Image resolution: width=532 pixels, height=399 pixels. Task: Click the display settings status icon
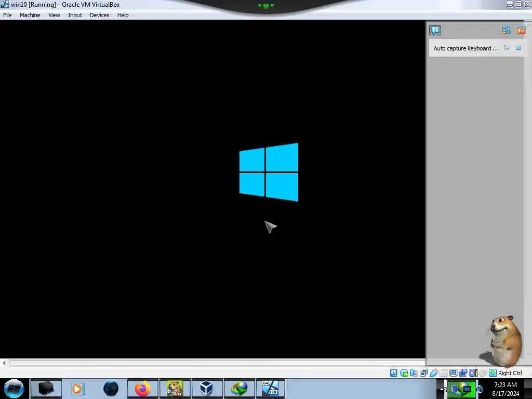[x=453, y=373]
